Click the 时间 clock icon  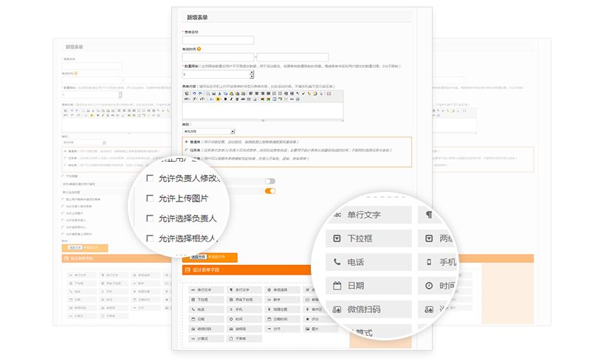[429, 285]
